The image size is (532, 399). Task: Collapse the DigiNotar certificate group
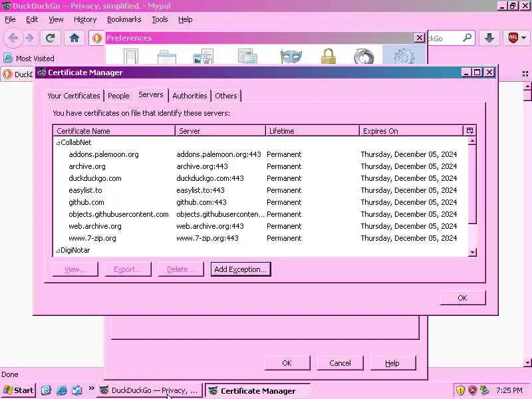[x=58, y=251]
